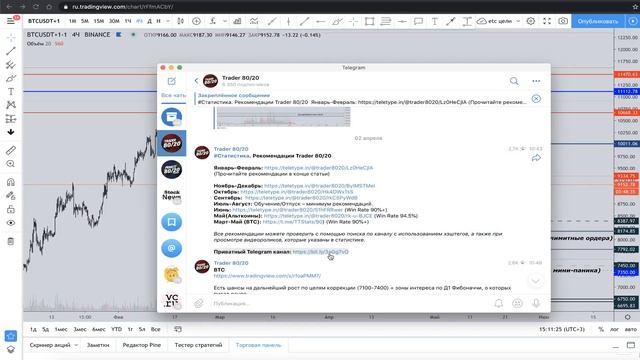Select 1Ч timeframe
This screenshot has height=360, width=640.
128,21
